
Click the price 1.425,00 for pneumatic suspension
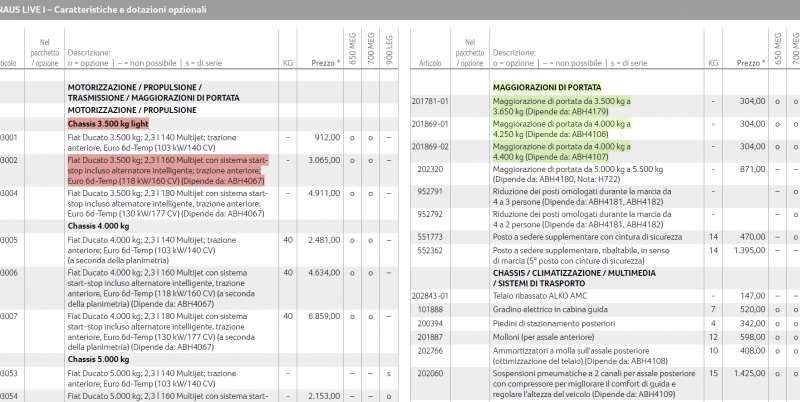point(749,373)
